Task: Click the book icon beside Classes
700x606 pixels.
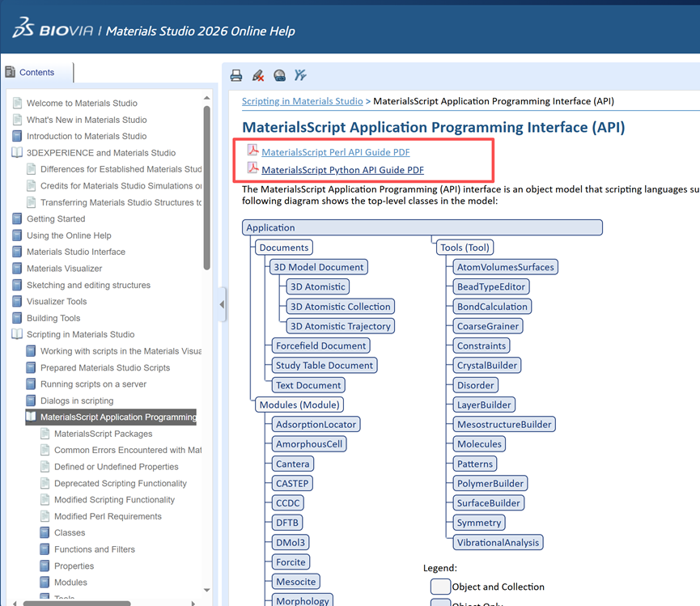Action: (x=45, y=532)
